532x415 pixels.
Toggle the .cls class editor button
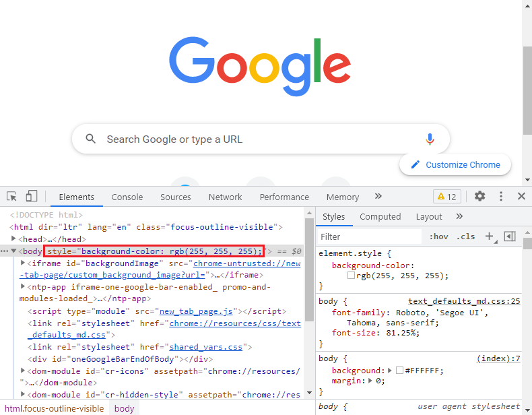(465, 236)
